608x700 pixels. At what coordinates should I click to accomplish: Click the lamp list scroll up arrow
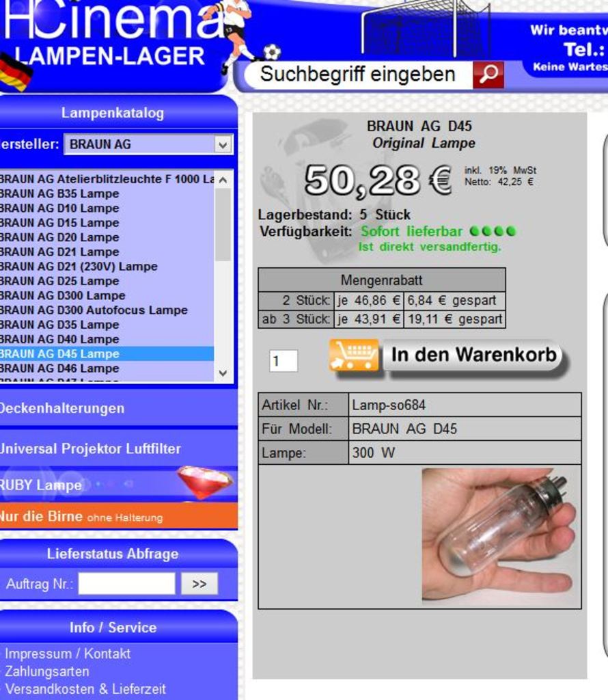(x=223, y=180)
